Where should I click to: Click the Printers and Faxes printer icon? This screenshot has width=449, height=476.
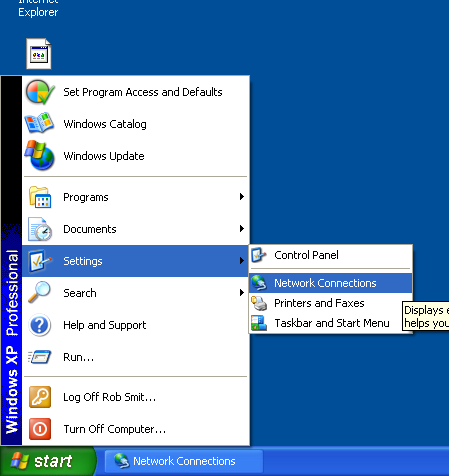pos(259,303)
